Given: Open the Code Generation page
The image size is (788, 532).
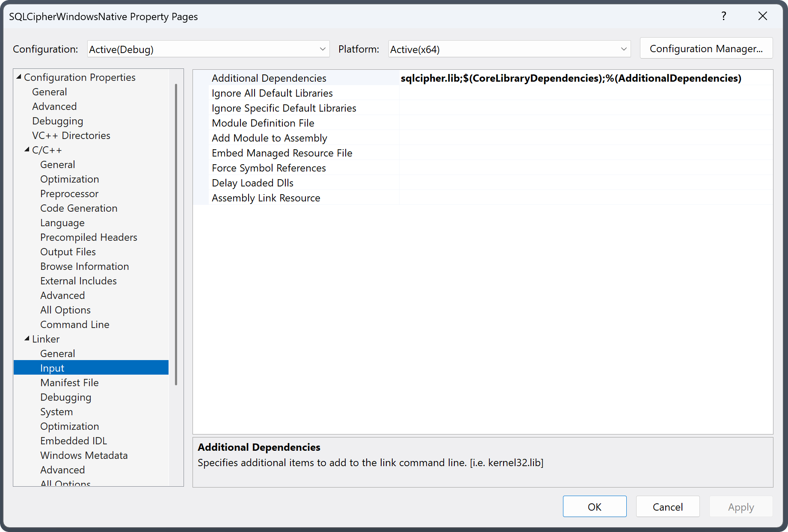Looking at the screenshot, I should coord(79,208).
